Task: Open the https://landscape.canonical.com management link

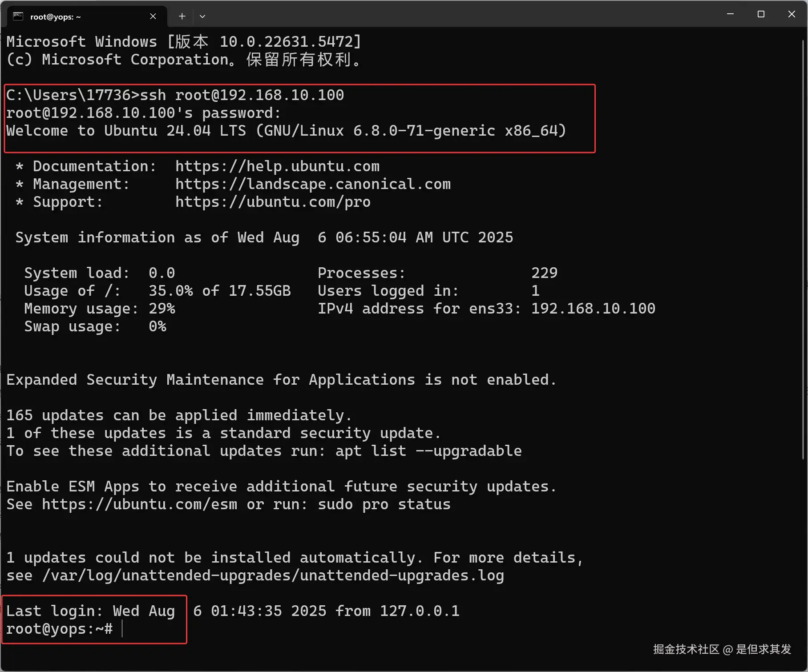Action: point(313,184)
